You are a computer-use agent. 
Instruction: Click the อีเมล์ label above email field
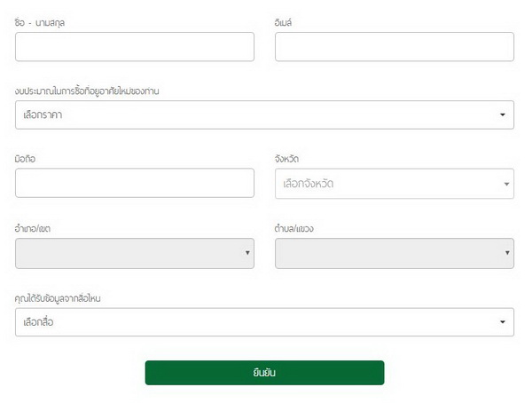coord(284,22)
